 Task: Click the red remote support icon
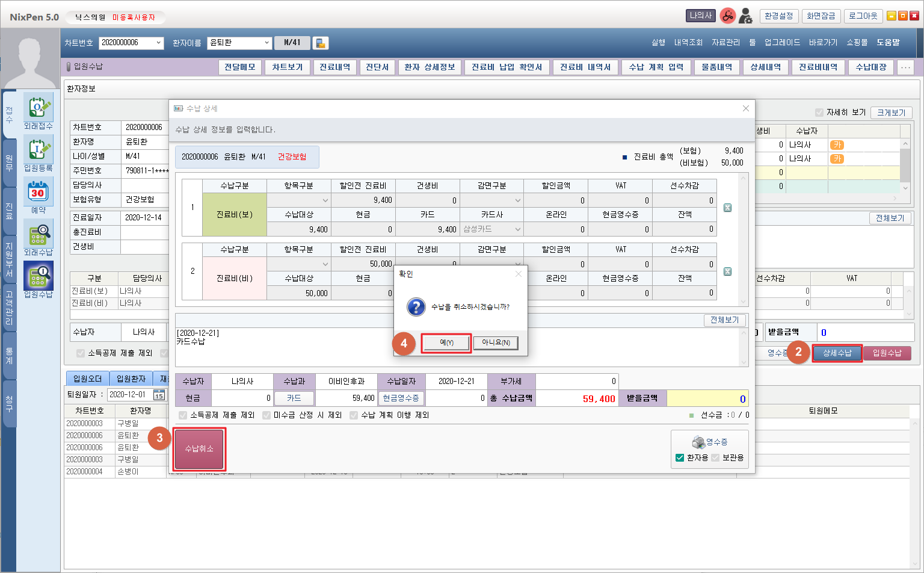click(x=727, y=16)
